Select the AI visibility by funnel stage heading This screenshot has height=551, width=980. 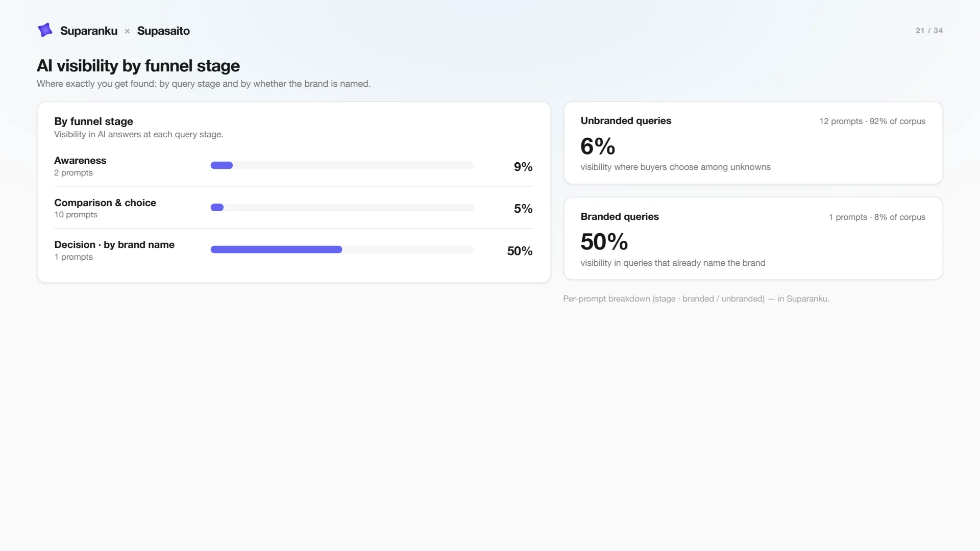click(138, 66)
